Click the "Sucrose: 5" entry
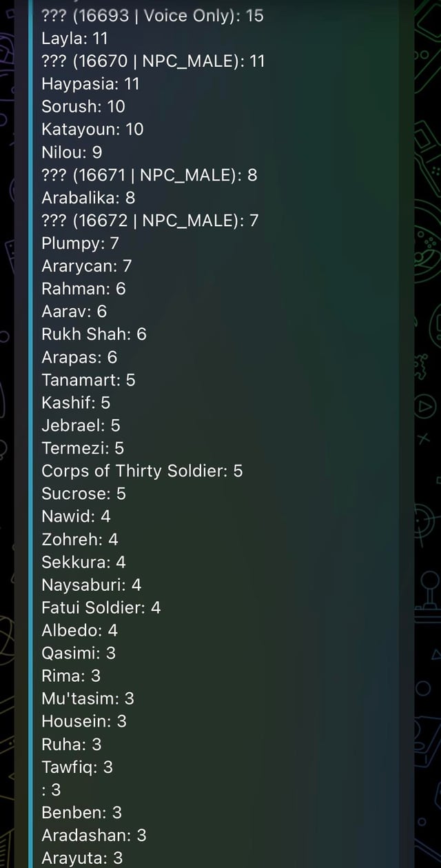 pos(83,494)
